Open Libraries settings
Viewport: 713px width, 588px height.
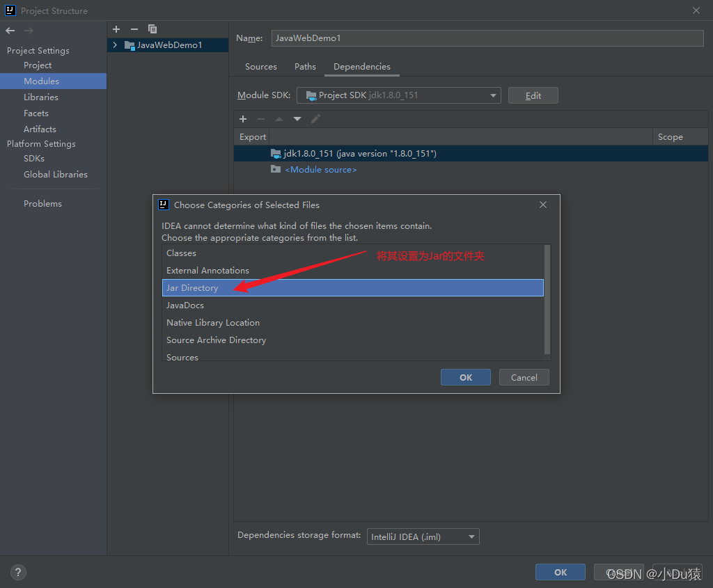point(41,97)
